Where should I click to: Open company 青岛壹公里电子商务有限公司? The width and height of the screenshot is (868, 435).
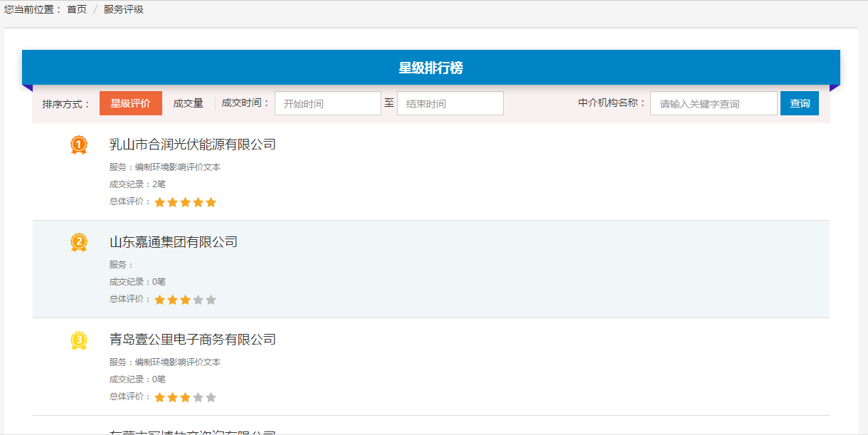(192, 340)
